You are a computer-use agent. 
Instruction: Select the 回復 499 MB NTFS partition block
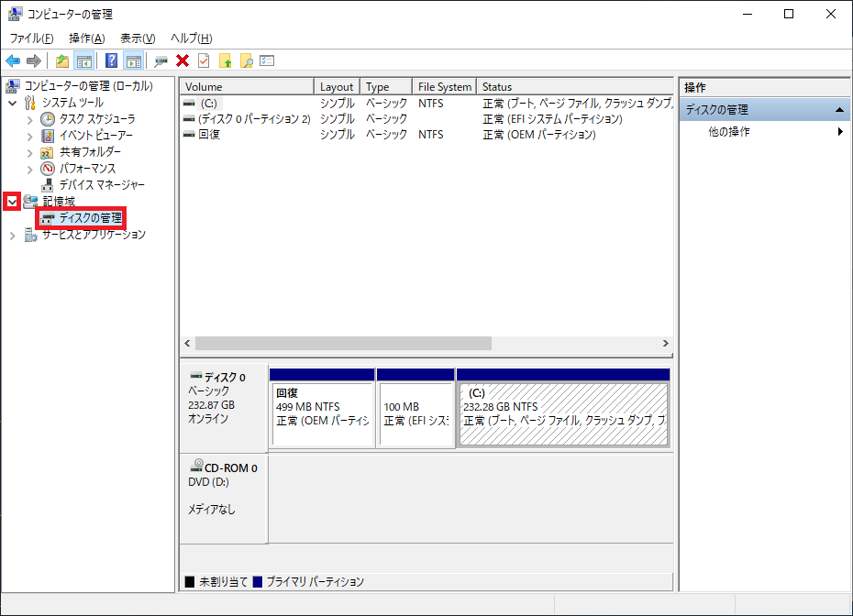point(322,414)
